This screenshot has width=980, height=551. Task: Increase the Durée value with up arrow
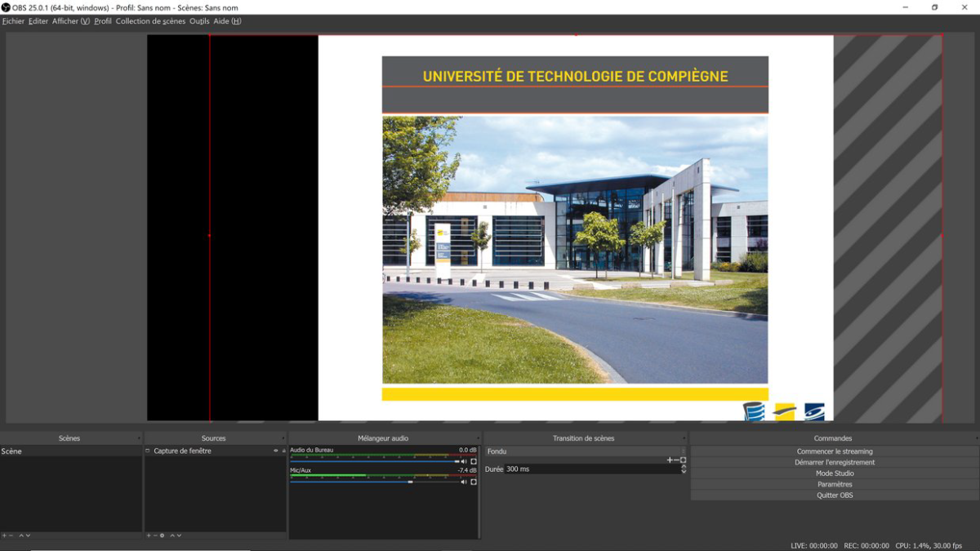tap(684, 467)
